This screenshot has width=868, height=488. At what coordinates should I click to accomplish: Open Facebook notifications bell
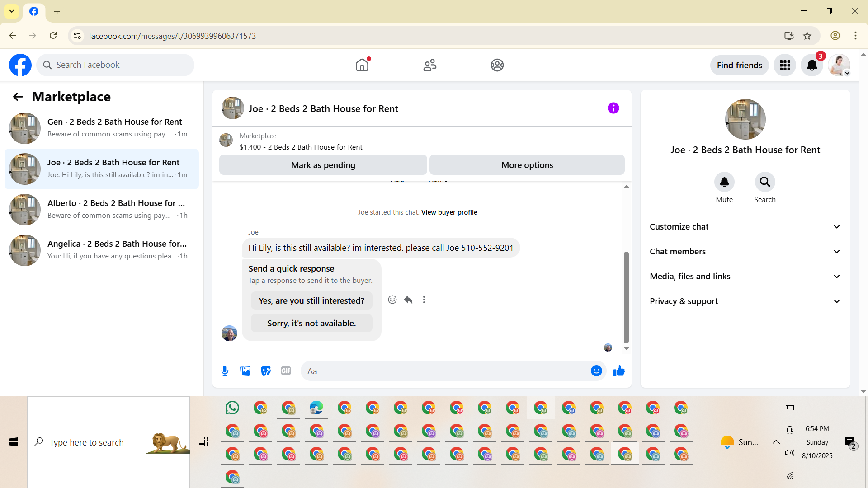point(812,66)
